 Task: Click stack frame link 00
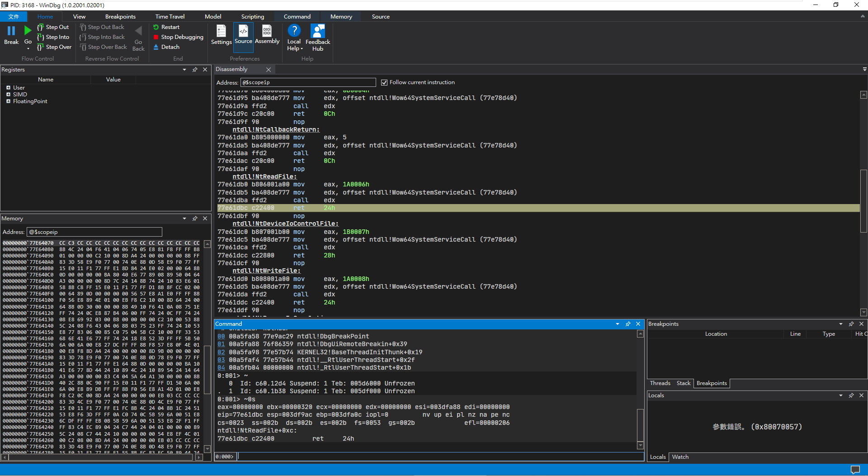[x=221, y=336]
